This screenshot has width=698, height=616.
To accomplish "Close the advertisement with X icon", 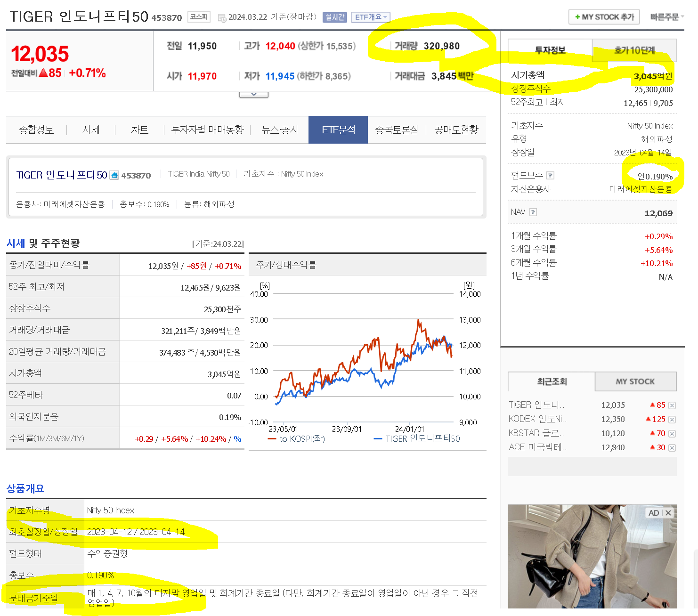I will click(x=668, y=513).
